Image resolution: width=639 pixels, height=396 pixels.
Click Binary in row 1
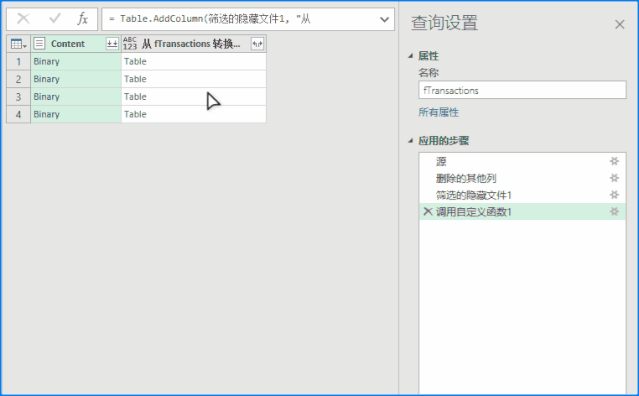[46, 62]
